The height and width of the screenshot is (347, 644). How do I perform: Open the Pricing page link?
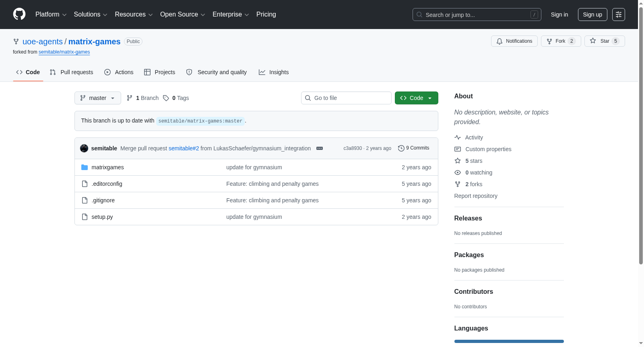(266, 15)
